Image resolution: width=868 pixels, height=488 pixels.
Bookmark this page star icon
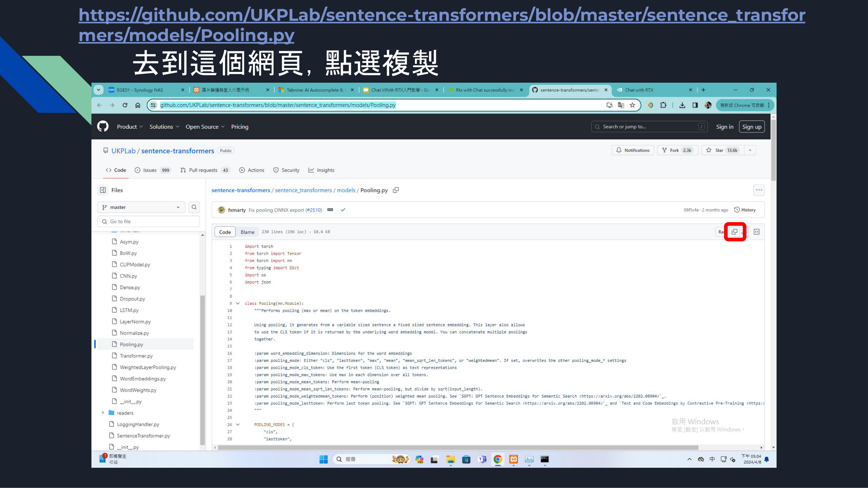click(x=632, y=105)
